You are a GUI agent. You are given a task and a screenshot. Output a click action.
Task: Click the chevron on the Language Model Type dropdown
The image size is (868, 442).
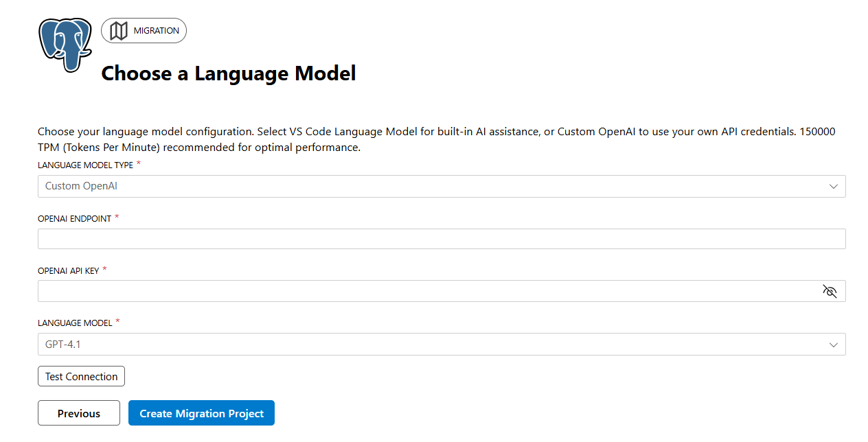click(833, 186)
